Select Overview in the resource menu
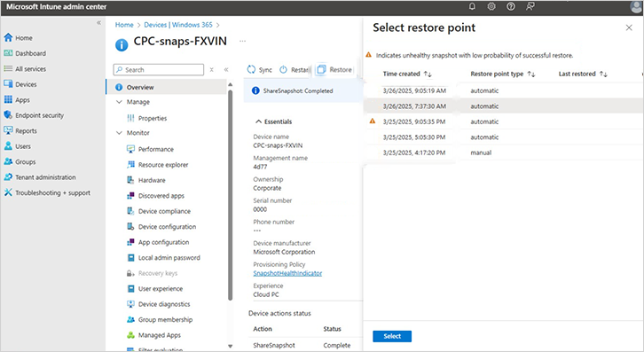Viewport: 644px width, 352px height. (x=166, y=87)
